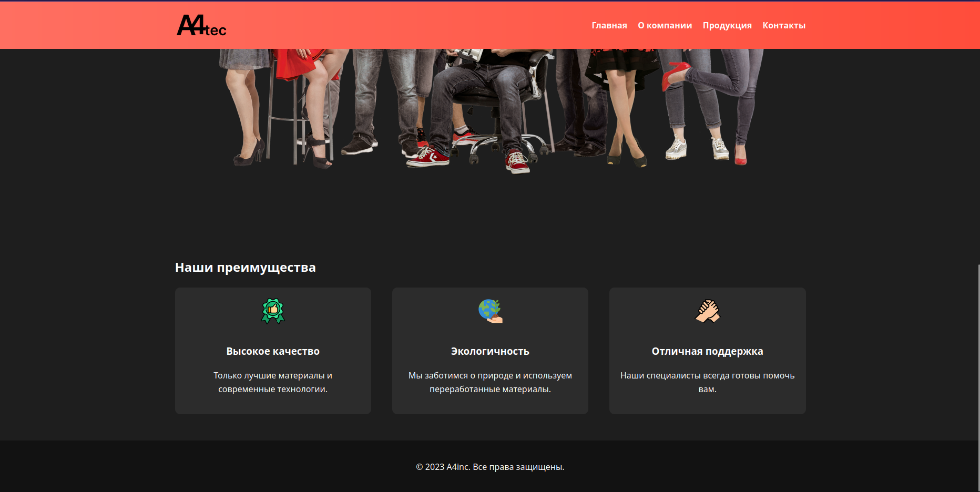This screenshot has width=980, height=492.
Task: Click the Наши специалисты description text
Action: coord(707,382)
